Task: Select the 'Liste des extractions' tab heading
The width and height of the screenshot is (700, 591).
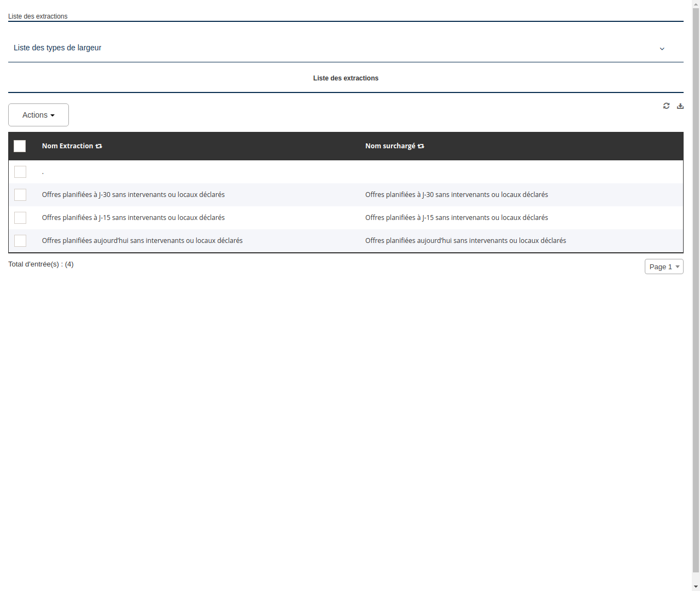Action: tap(346, 78)
